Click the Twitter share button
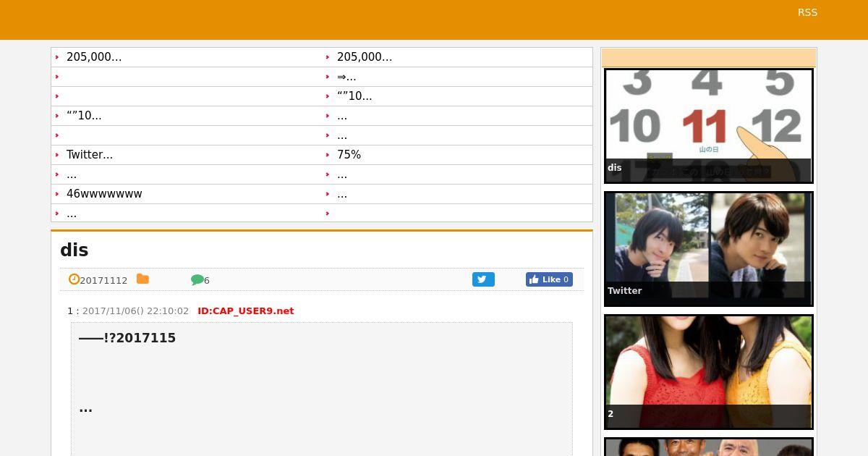 click(483, 279)
